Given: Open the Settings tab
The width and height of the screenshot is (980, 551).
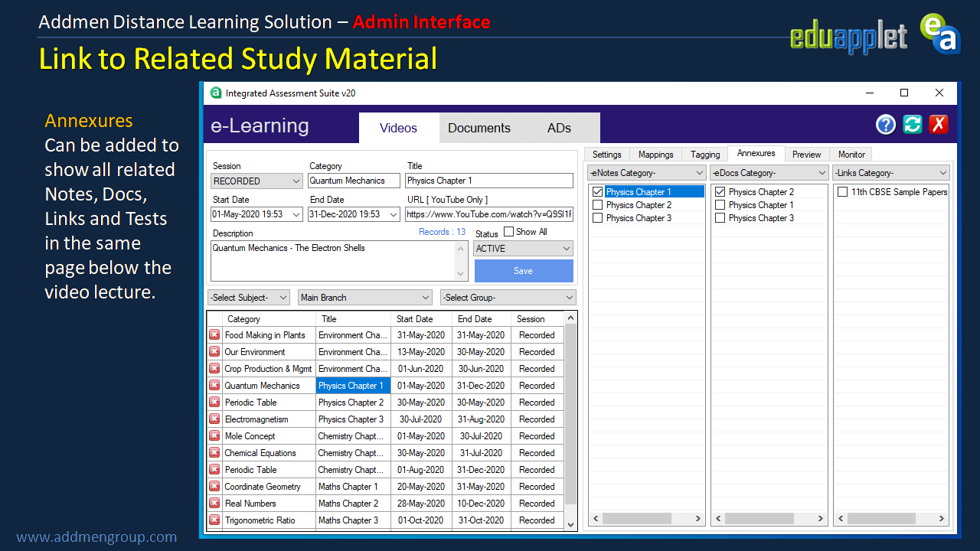Looking at the screenshot, I should click(607, 155).
